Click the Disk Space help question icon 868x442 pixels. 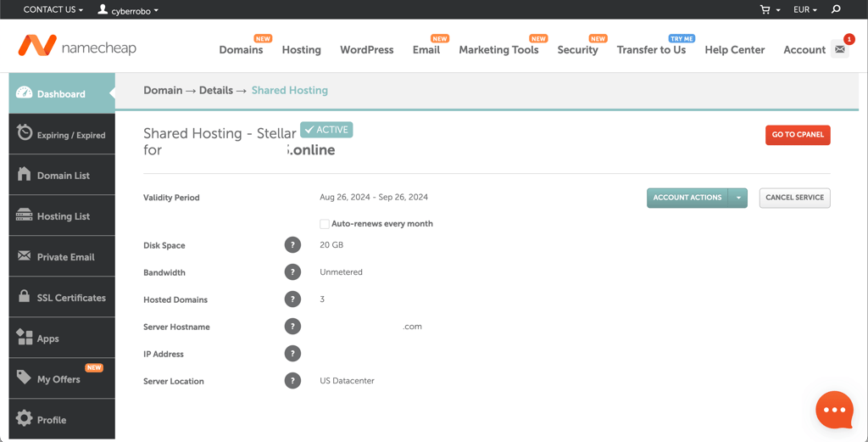coord(292,245)
